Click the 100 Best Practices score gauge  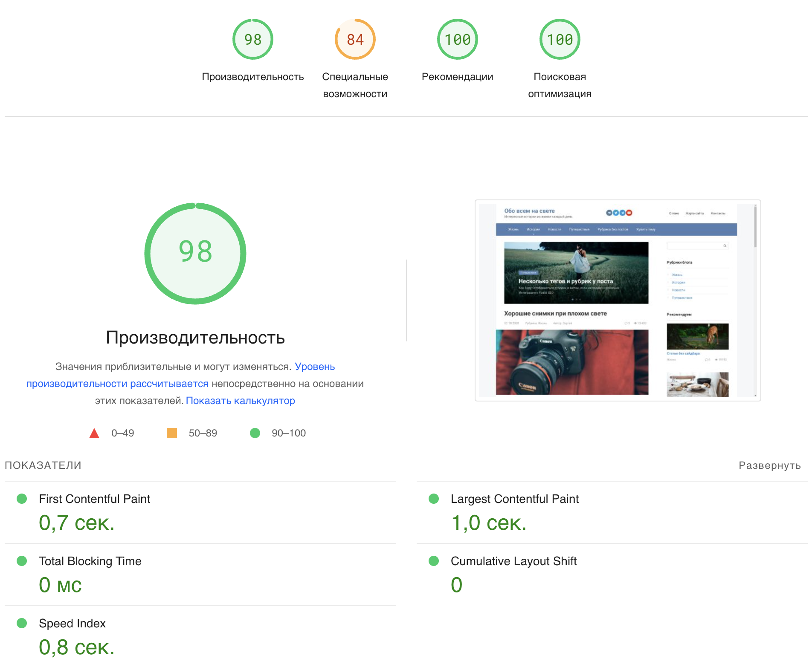pos(458,39)
